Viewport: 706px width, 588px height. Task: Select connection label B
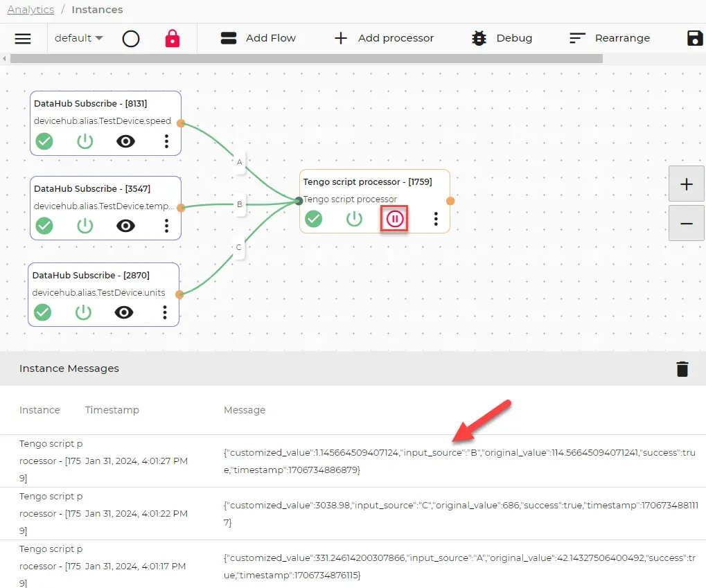tap(240, 204)
